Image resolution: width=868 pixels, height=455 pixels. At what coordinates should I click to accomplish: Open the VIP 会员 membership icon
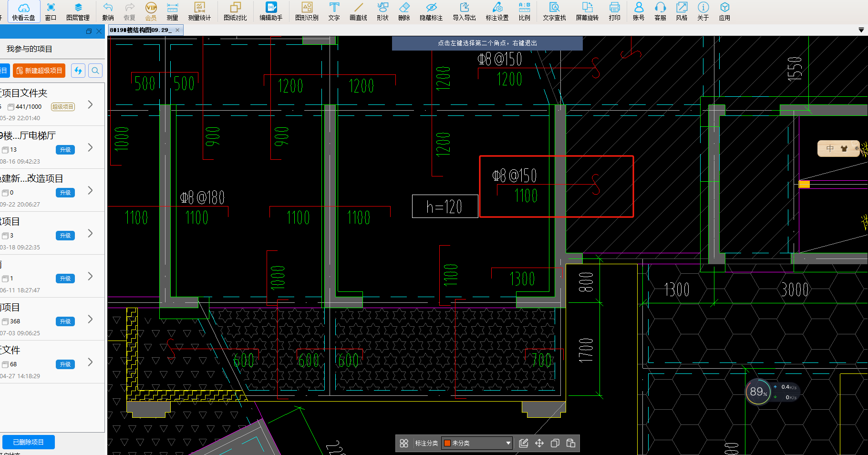tap(151, 11)
